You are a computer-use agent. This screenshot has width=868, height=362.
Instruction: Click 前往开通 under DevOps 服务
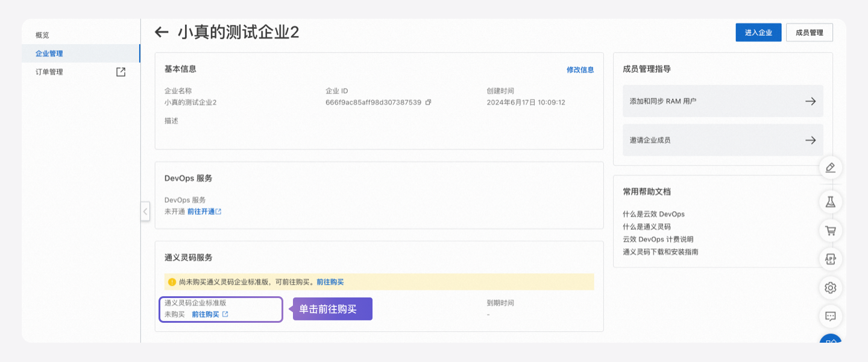[201, 212]
